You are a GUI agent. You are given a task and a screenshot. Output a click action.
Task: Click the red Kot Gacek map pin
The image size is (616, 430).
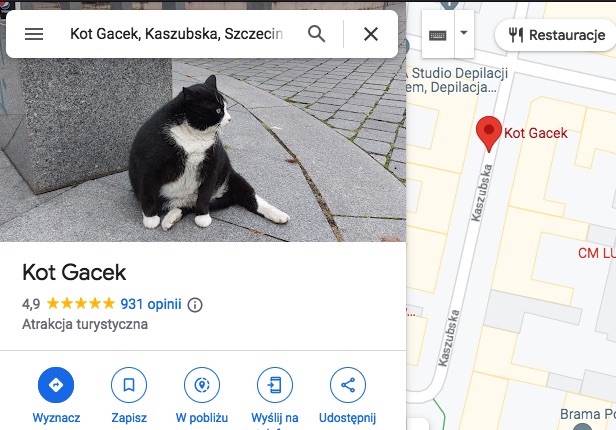click(489, 134)
